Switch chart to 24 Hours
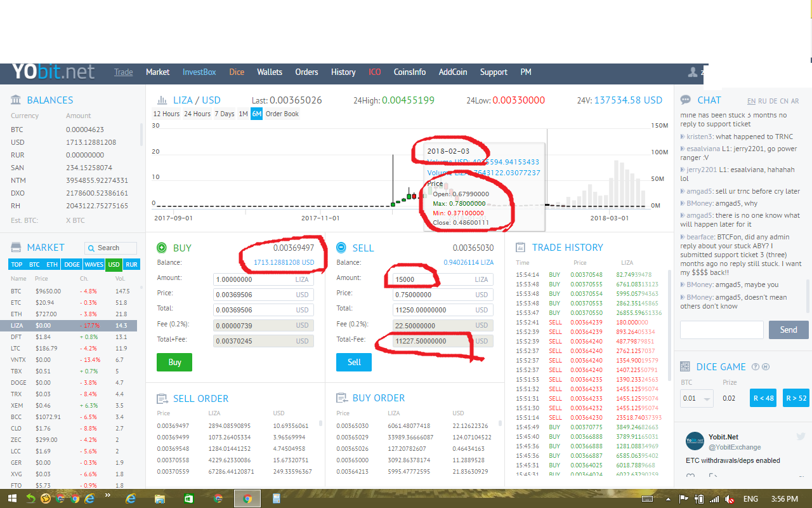The height and width of the screenshot is (508, 812). pyautogui.click(x=197, y=114)
